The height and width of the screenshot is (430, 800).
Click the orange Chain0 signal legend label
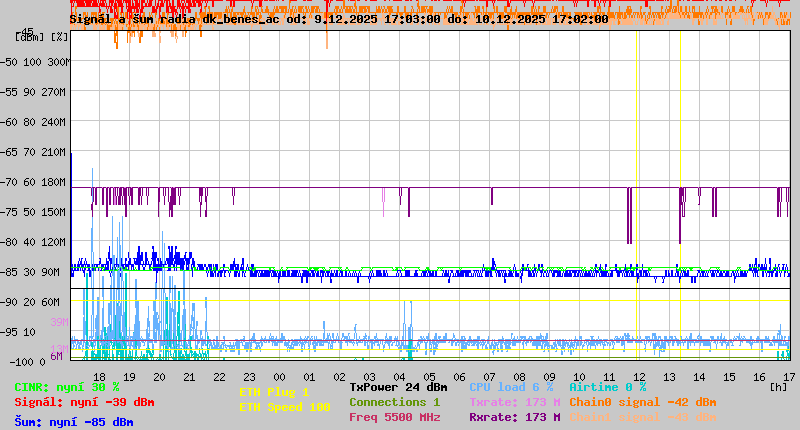point(642,402)
